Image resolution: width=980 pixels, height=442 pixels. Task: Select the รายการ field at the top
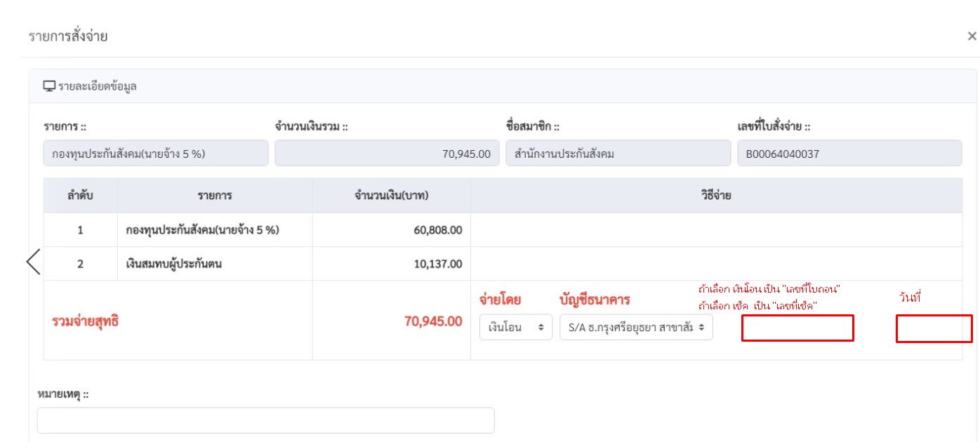(x=156, y=153)
